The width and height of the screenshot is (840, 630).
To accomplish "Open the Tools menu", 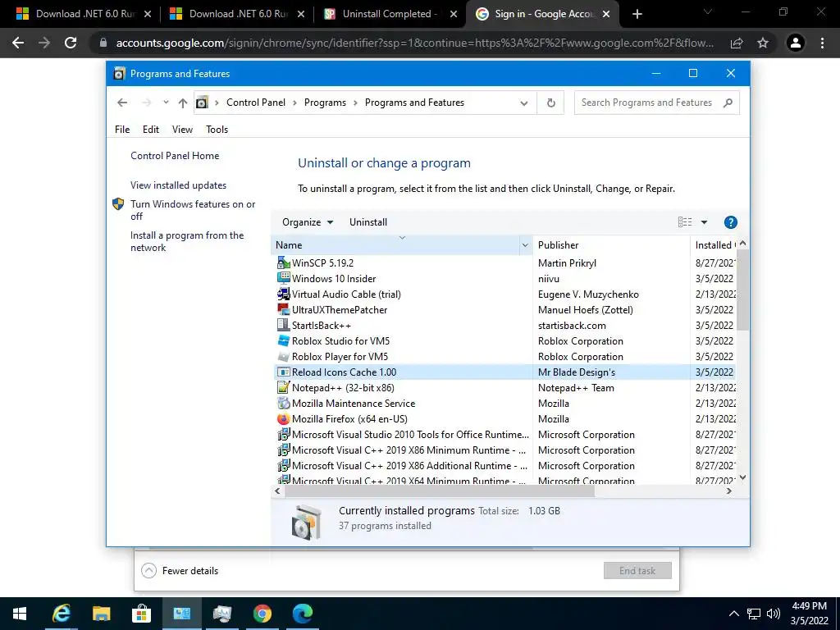I will [x=217, y=130].
